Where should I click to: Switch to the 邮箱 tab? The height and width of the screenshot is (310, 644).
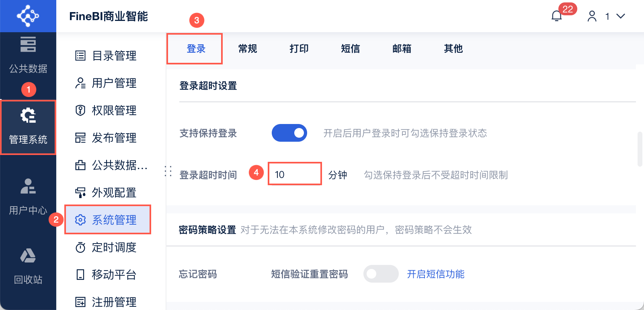pyautogui.click(x=402, y=49)
